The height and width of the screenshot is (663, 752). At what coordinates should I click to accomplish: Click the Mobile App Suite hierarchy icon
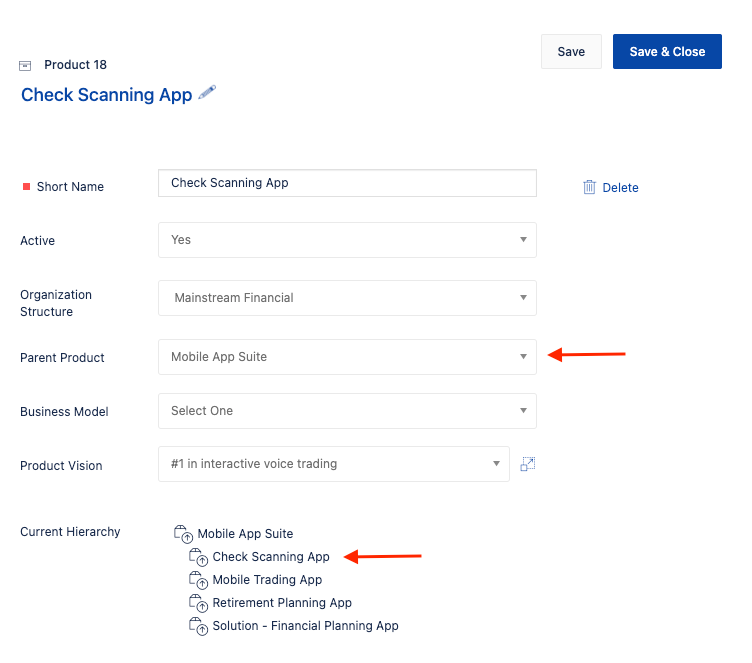[183, 534]
